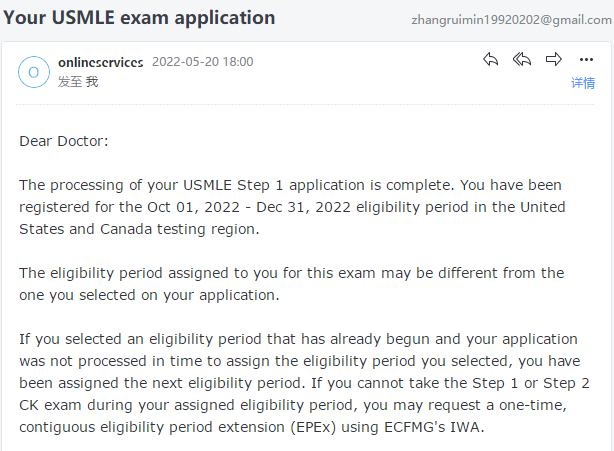614x451 pixels.
Task: Click the recipient line 发至 我
Action: (x=78, y=82)
